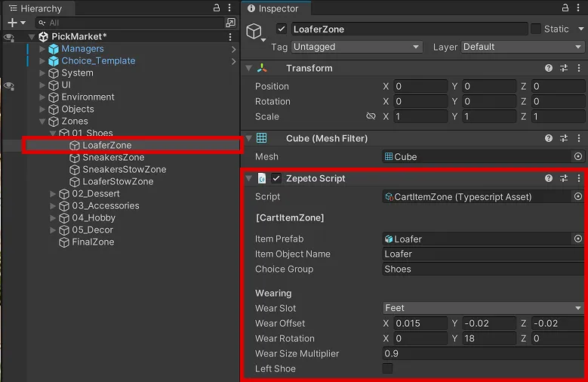Image resolution: width=588 pixels, height=382 pixels.
Task: Open Zepeto Script context menu
Action: click(x=579, y=178)
